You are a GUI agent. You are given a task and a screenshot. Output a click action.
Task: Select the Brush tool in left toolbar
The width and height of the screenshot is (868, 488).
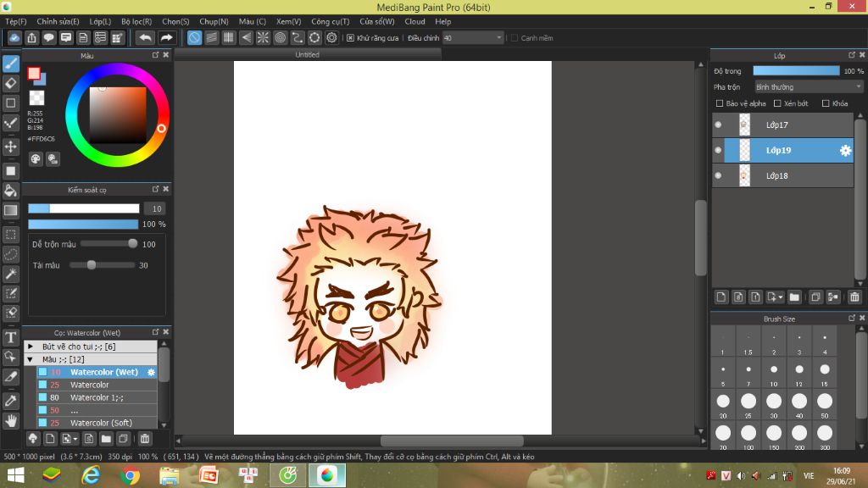tap(11, 64)
